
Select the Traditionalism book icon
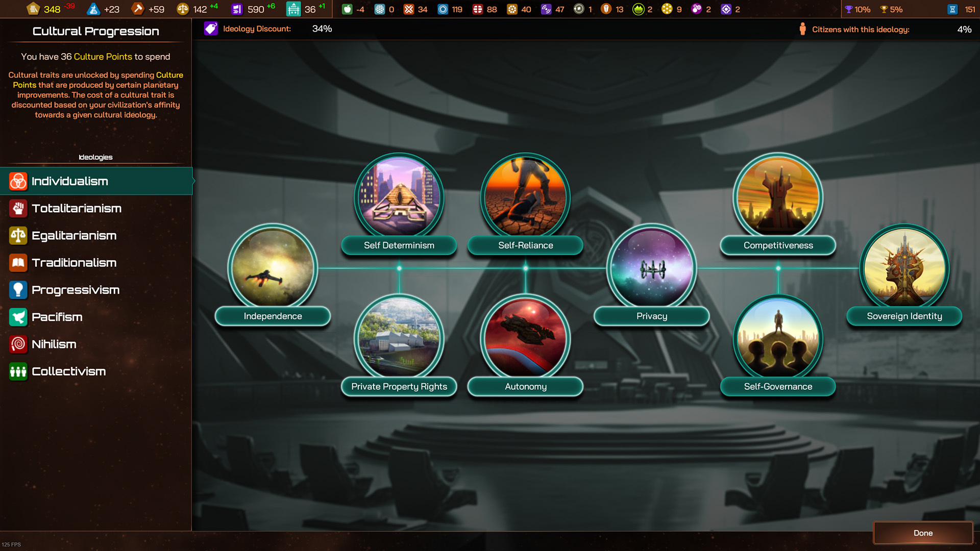[x=18, y=263]
